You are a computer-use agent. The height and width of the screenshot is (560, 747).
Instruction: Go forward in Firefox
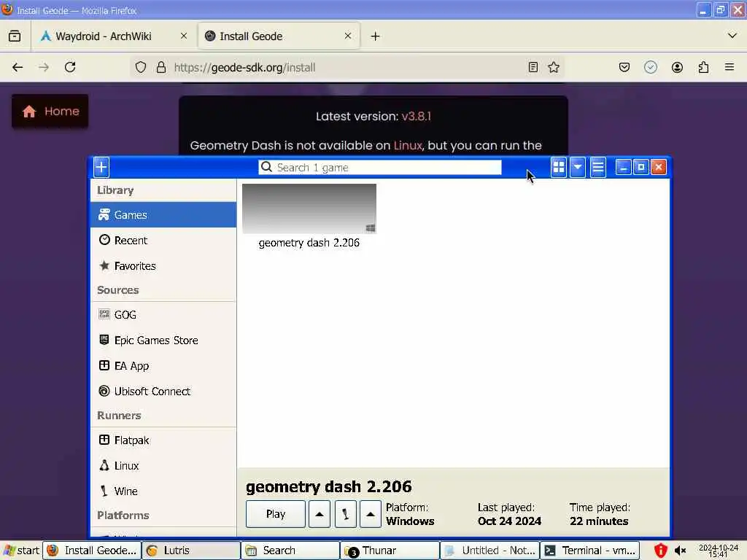44,67
